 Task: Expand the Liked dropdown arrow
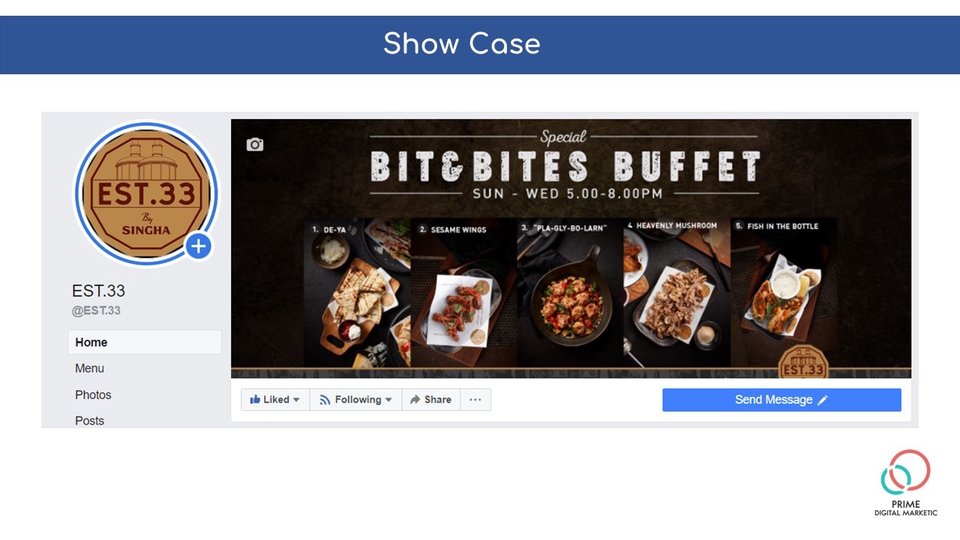click(296, 400)
